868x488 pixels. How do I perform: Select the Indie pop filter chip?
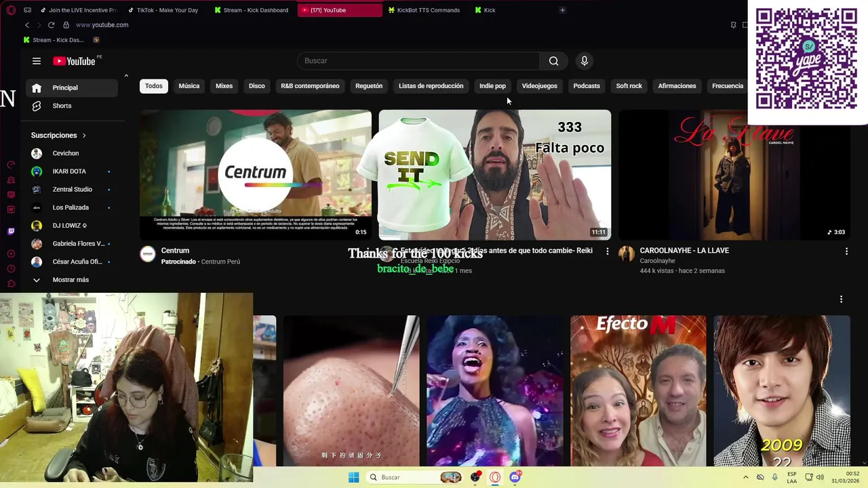pos(492,86)
